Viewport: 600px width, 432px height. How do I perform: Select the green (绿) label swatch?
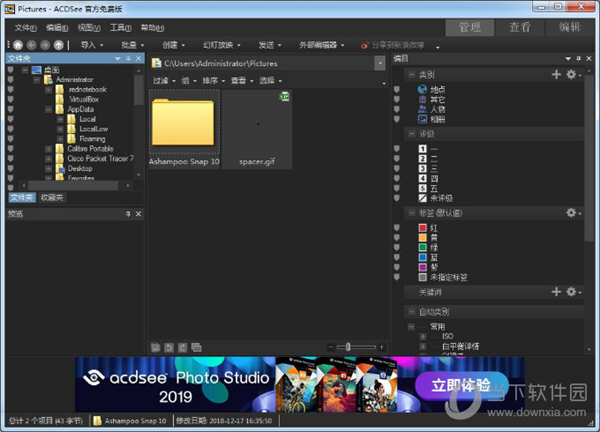tap(422, 248)
